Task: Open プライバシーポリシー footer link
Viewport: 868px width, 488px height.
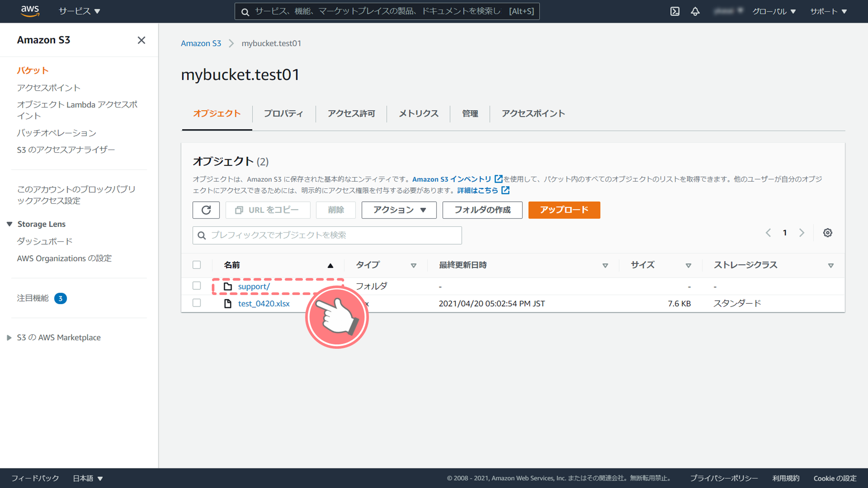Action: tap(724, 478)
